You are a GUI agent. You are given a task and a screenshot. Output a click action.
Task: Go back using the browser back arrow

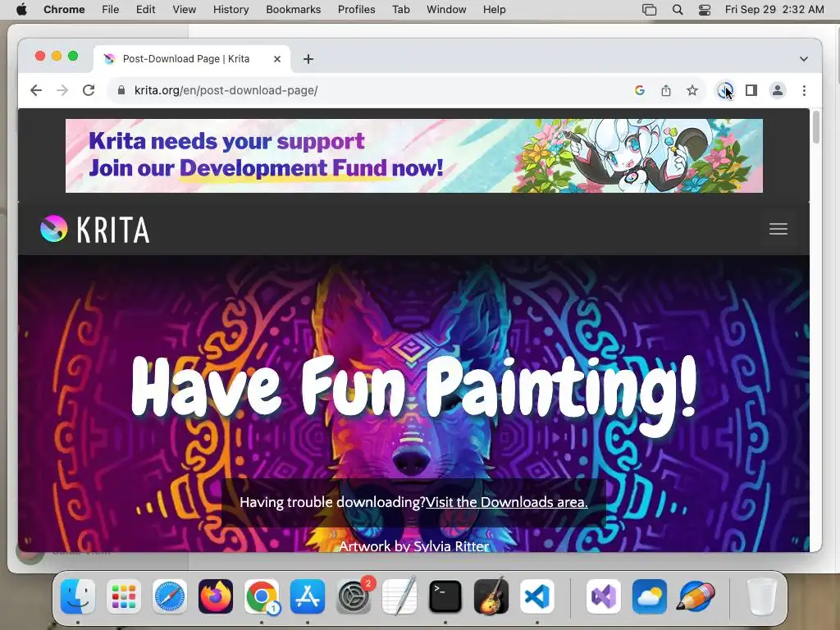[x=36, y=90]
